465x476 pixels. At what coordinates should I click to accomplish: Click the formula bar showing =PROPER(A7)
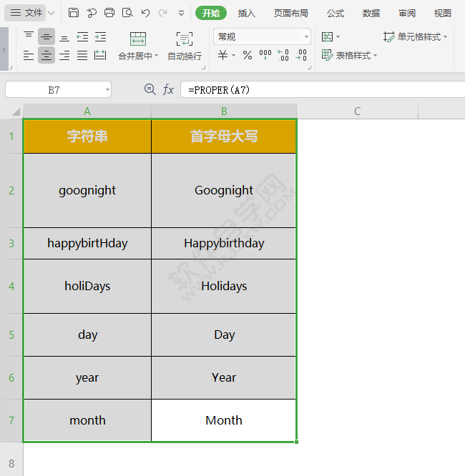322,90
